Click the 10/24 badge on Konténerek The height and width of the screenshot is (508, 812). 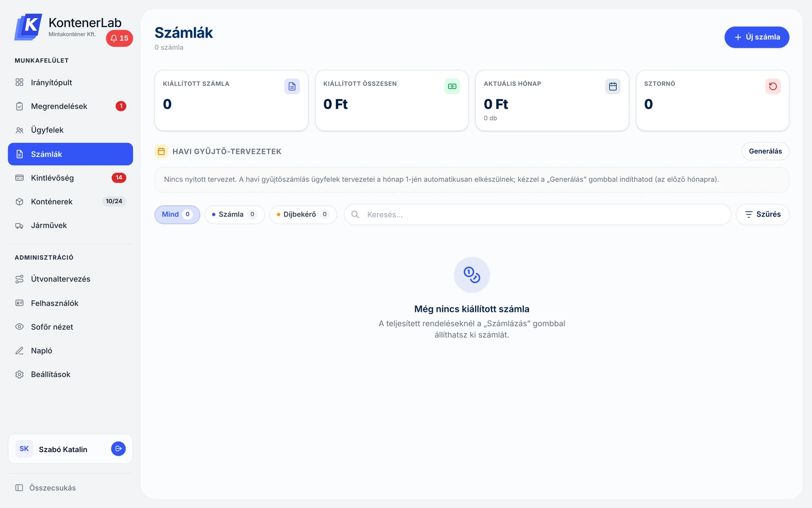click(114, 201)
